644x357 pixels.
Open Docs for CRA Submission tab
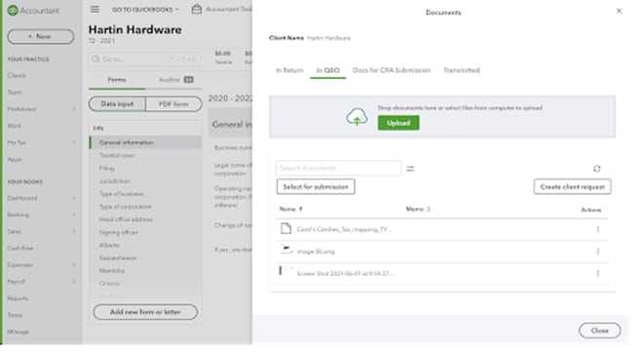coord(391,70)
